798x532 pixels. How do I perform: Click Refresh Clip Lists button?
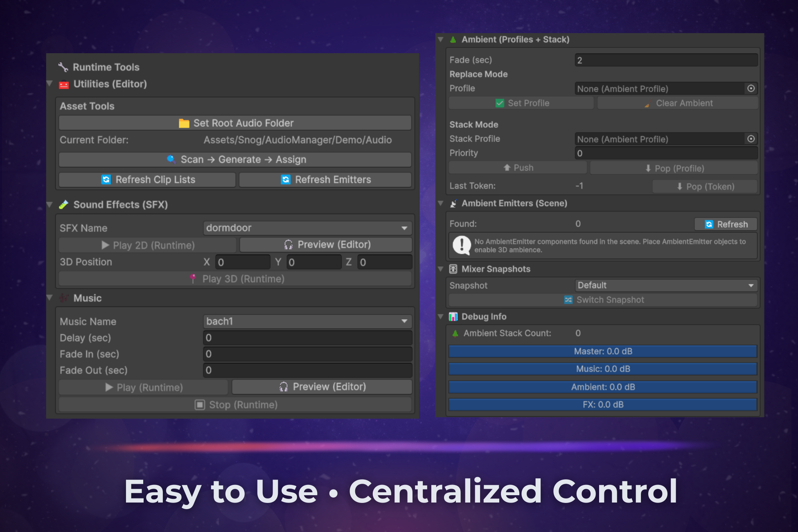(x=147, y=180)
